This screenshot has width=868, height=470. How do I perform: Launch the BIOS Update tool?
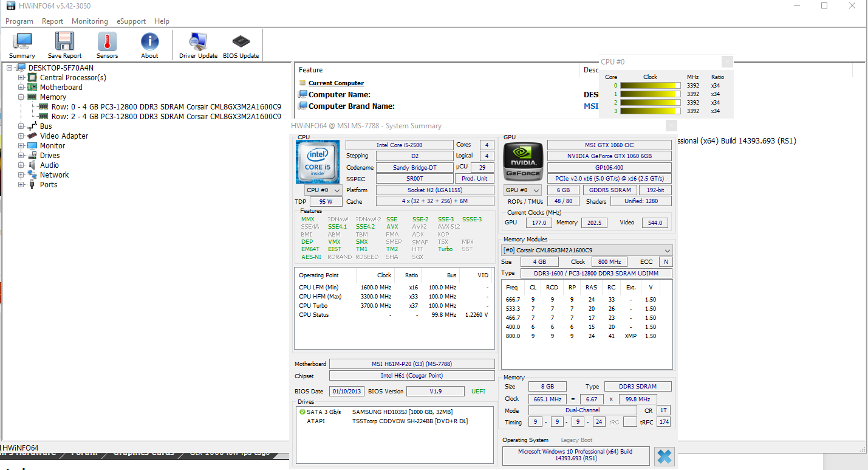pyautogui.click(x=241, y=41)
